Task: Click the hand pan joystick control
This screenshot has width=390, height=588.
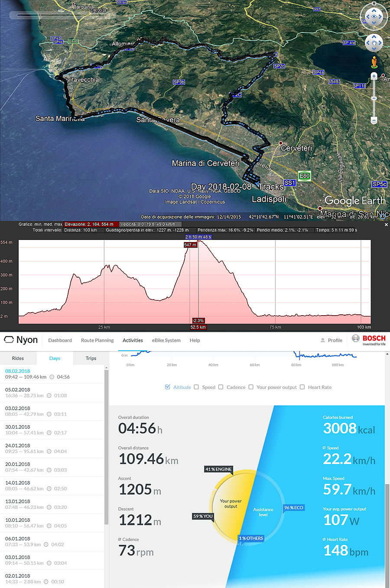Action: (x=374, y=43)
